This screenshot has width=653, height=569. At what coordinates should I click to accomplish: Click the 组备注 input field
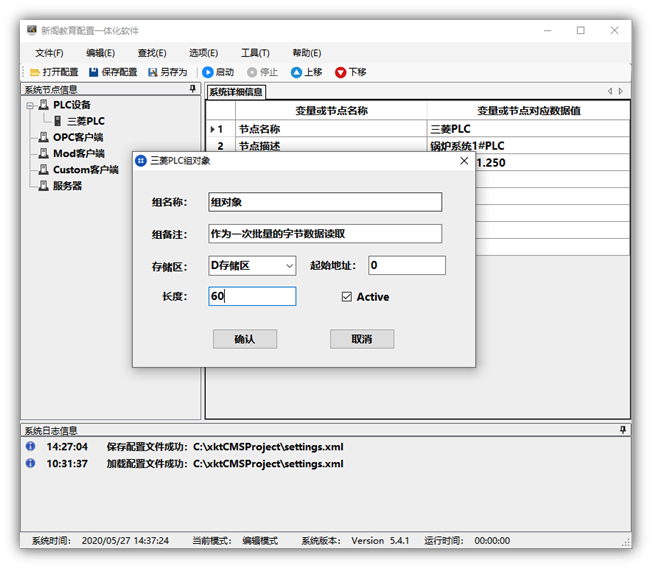[x=325, y=234]
